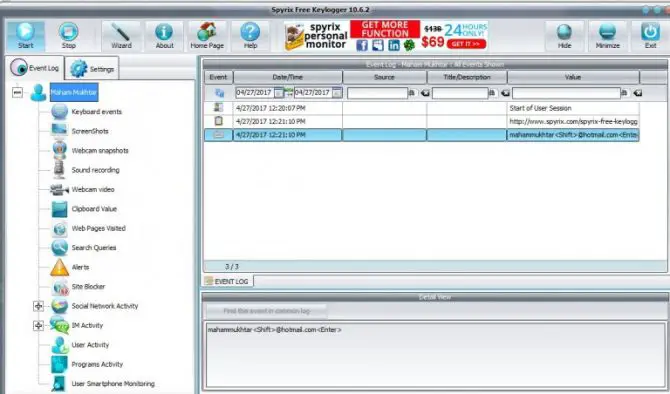
Task: Clear the Title/Description filter field
Action: (x=505, y=93)
